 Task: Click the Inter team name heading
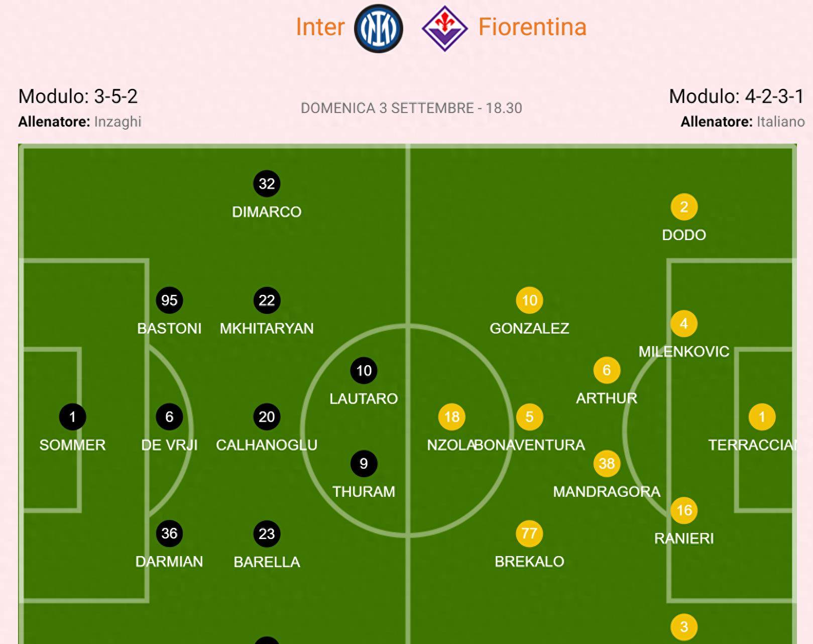(320, 27)
